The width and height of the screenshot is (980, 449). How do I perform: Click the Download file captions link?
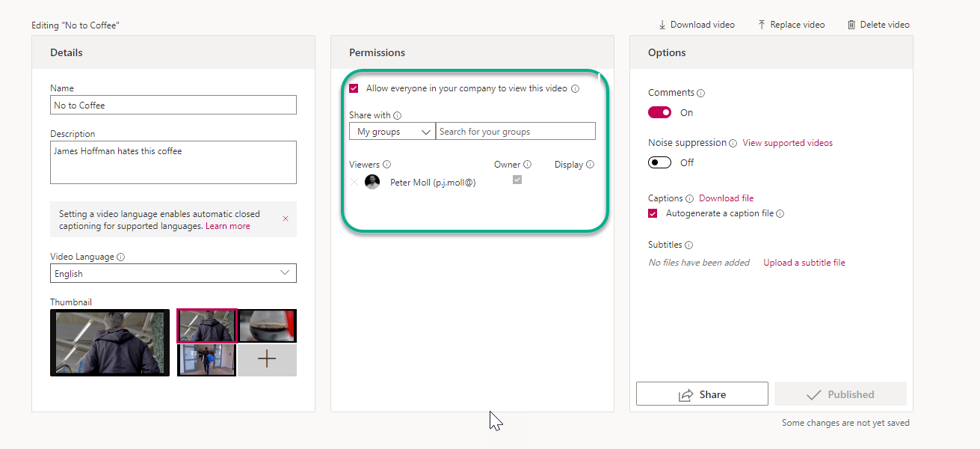point(726,198)
